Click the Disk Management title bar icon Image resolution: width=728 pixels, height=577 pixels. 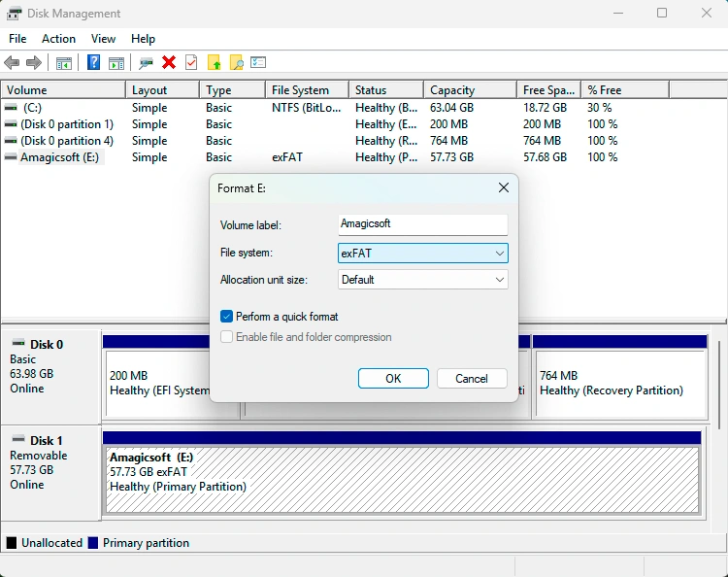coord(14,14)
